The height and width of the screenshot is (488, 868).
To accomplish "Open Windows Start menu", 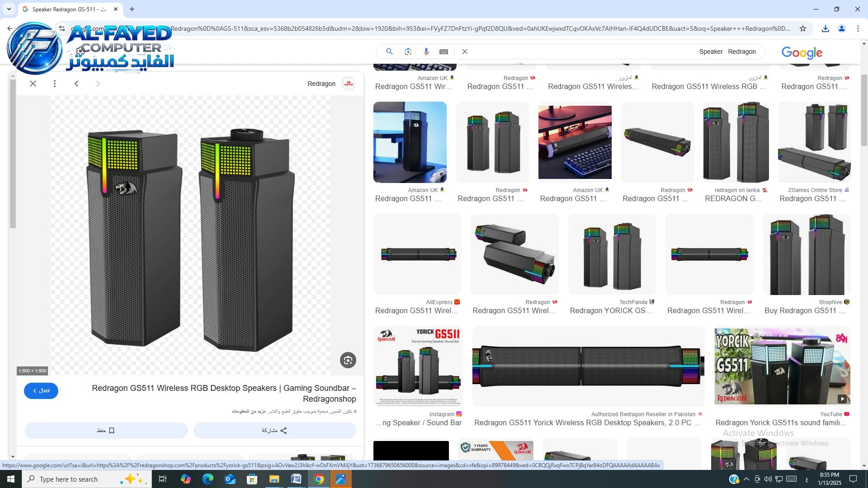I will point(11,479).
